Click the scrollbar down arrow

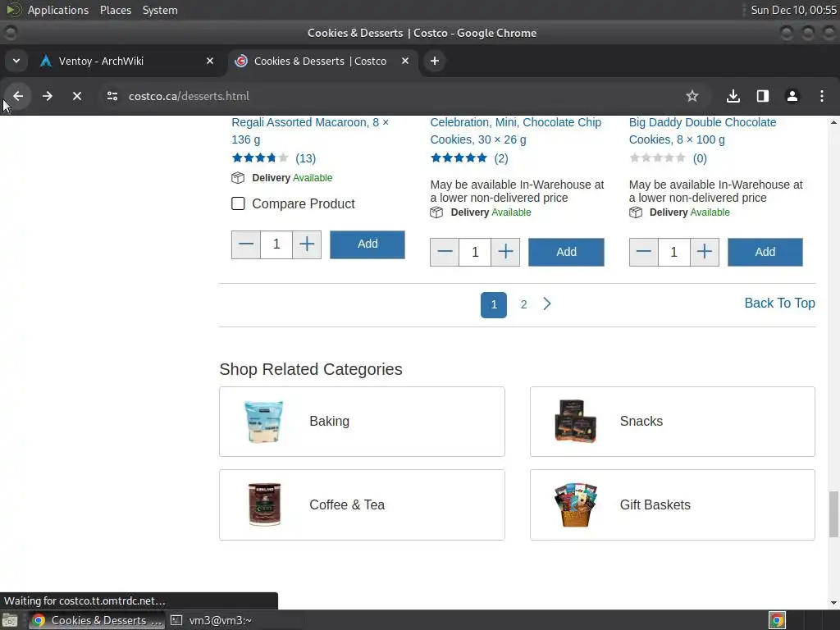[833, 603]
